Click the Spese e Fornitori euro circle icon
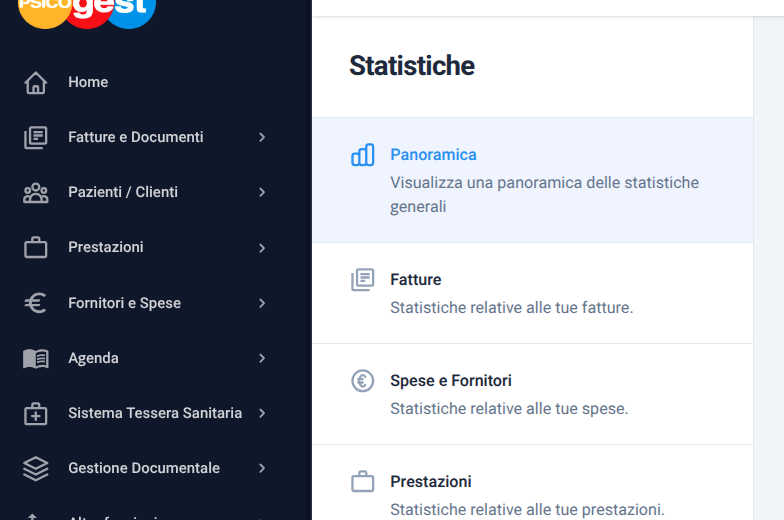 [x=362, y=381]
